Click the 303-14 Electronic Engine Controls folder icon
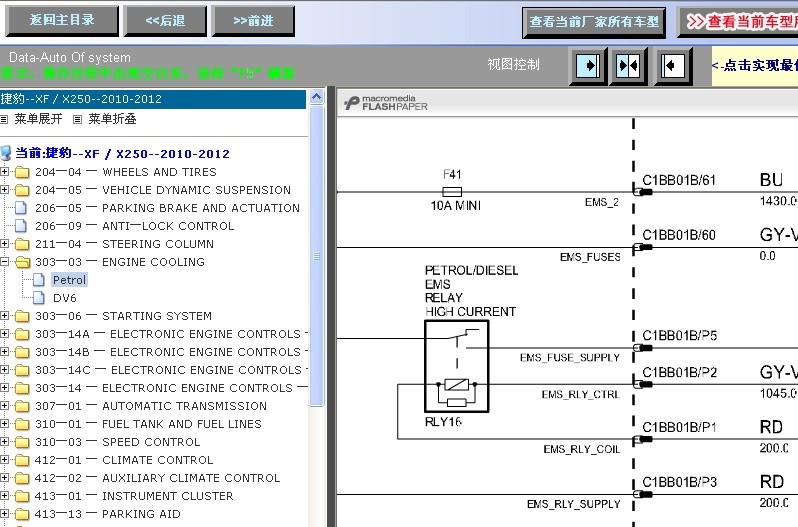The image size is (798, 527). pyautogui.click(x=22, y=388)
